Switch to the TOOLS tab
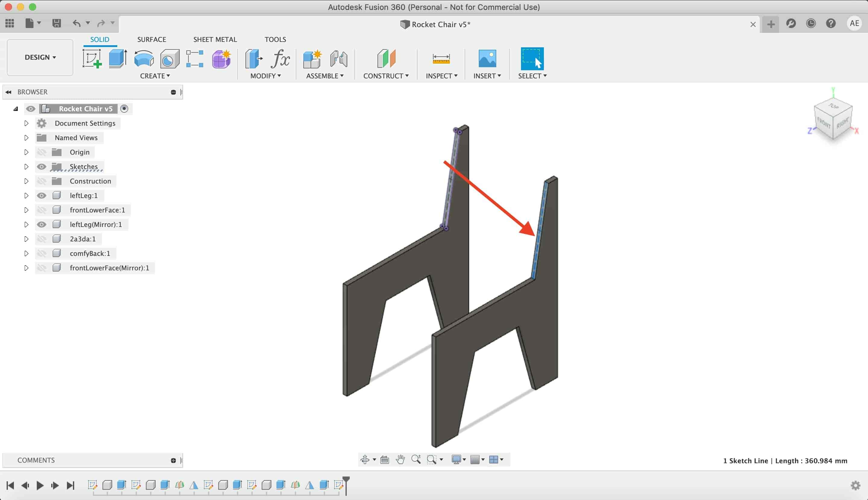The height and width of the screenshot is (500, 868). 275,39
